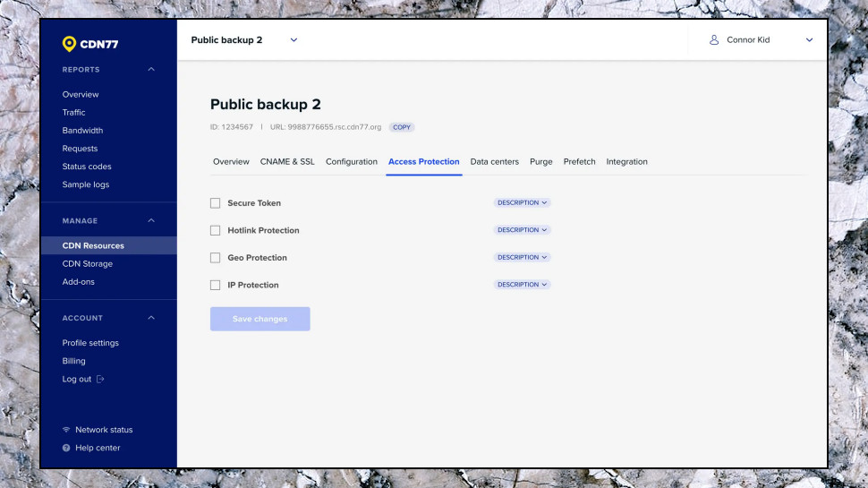Collapse the Account section chevron
Image resolution: width=868 pixels, height=488 pixels.
151,318
